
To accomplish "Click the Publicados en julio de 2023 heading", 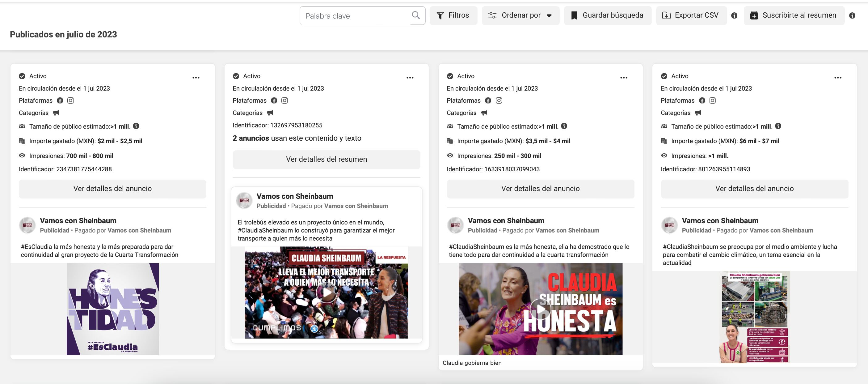I will [63, 34].
